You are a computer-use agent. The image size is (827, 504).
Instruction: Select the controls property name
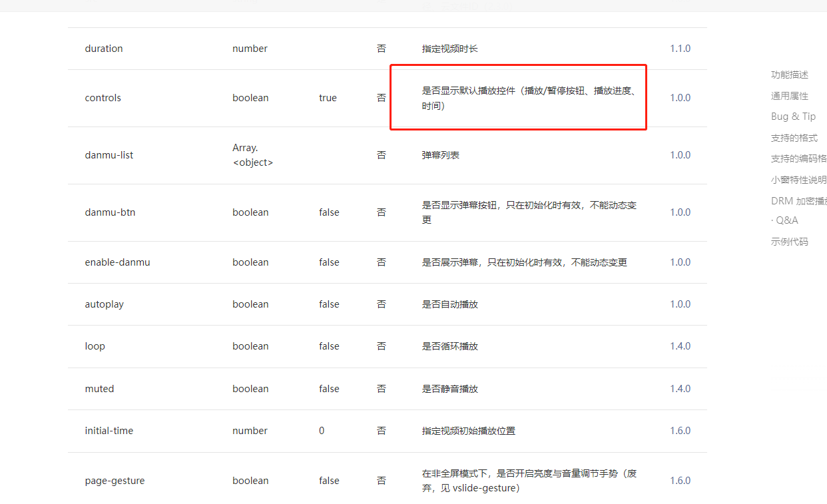point(103,98)
